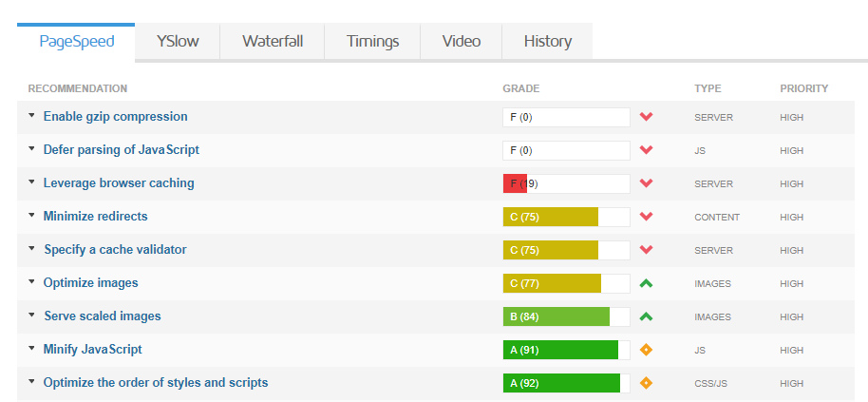Viewport: 868px width, 402px height.
Task: Open the Leverage browser caching link
Action: [119, 183]
